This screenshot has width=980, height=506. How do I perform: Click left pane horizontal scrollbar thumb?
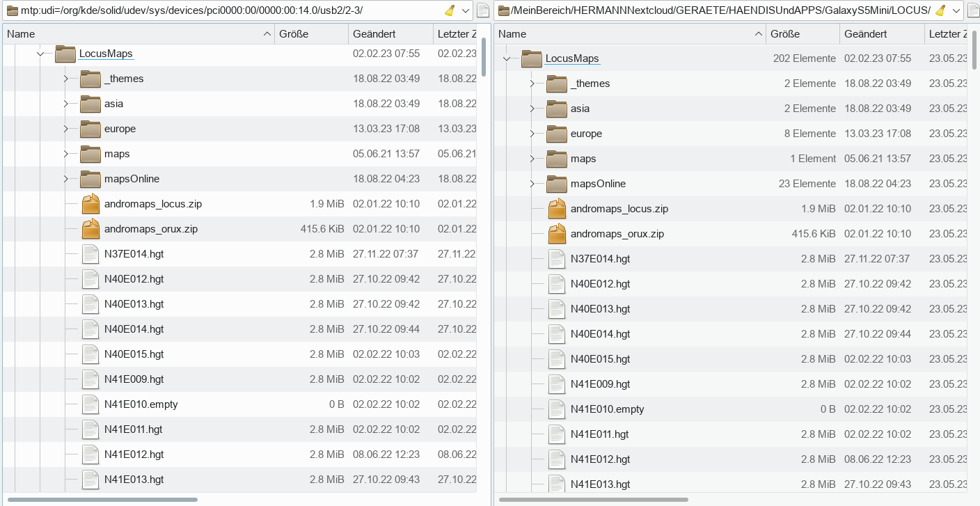tap(102, 499)
